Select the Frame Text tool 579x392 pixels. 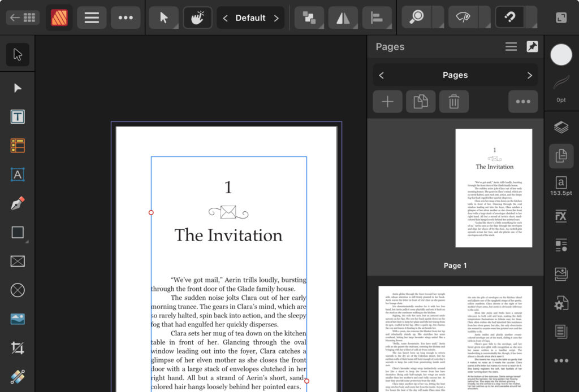tap(18, 116)
